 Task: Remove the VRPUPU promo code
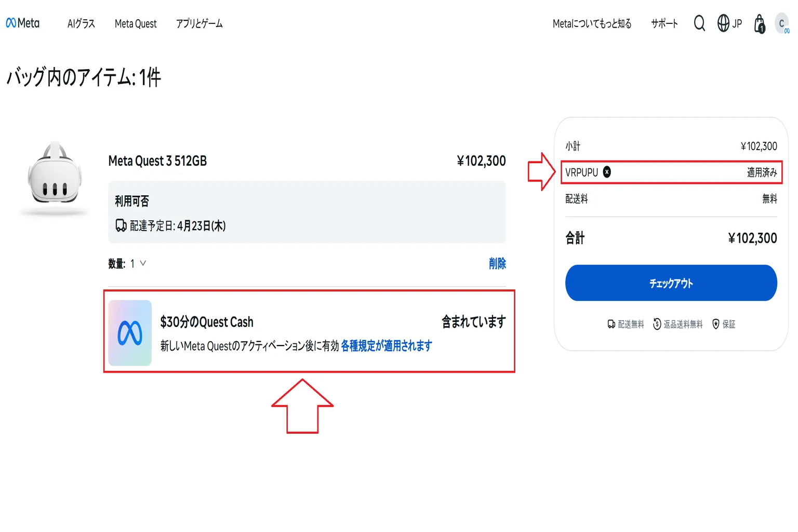[607, 172]
